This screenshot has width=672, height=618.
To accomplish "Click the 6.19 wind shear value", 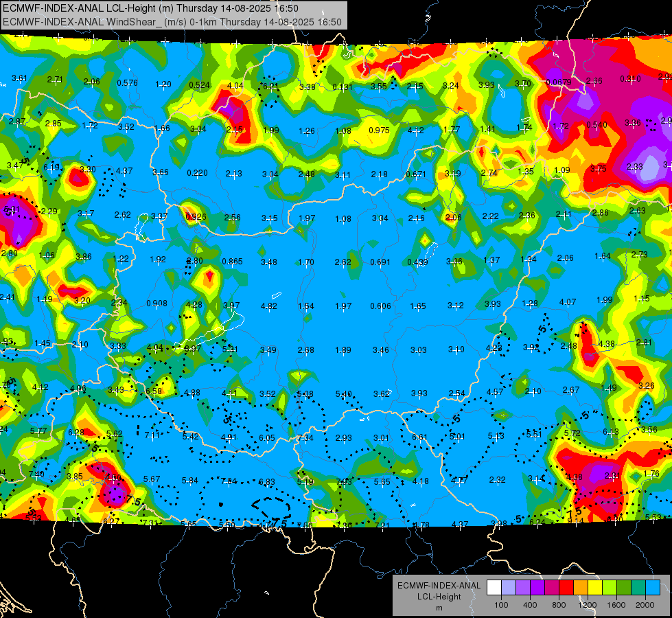I will coord(51,168).
